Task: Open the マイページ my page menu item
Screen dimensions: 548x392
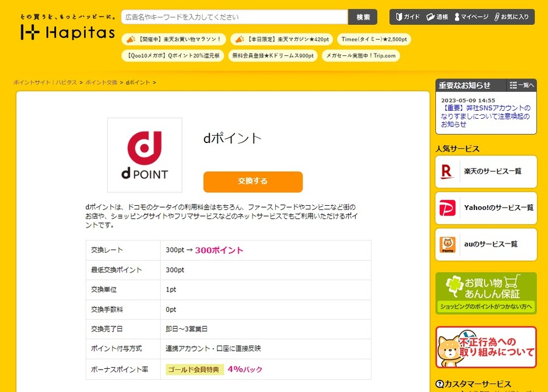Action: point(471,17)
